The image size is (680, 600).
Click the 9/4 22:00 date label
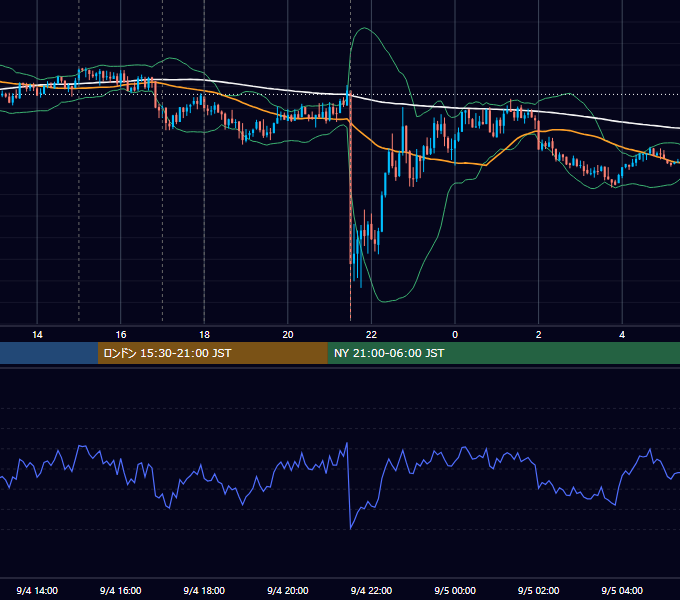371,590
